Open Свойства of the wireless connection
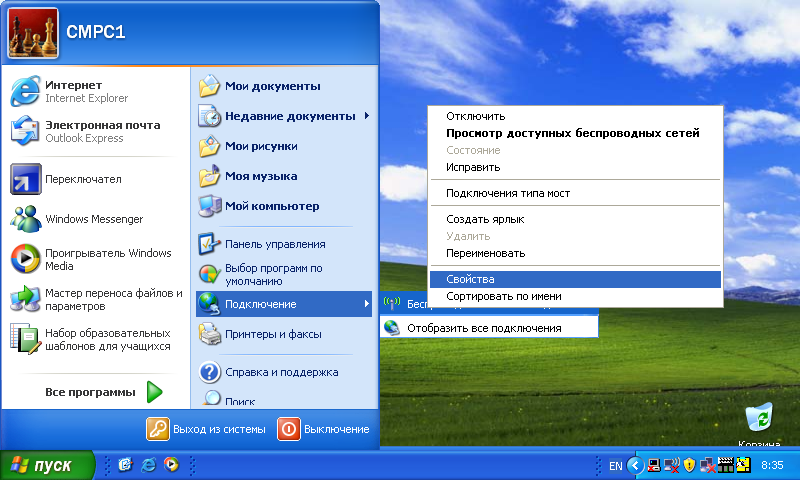Image resolution: width=800 pixels, height=480 pixels. (x=576, y=279)
